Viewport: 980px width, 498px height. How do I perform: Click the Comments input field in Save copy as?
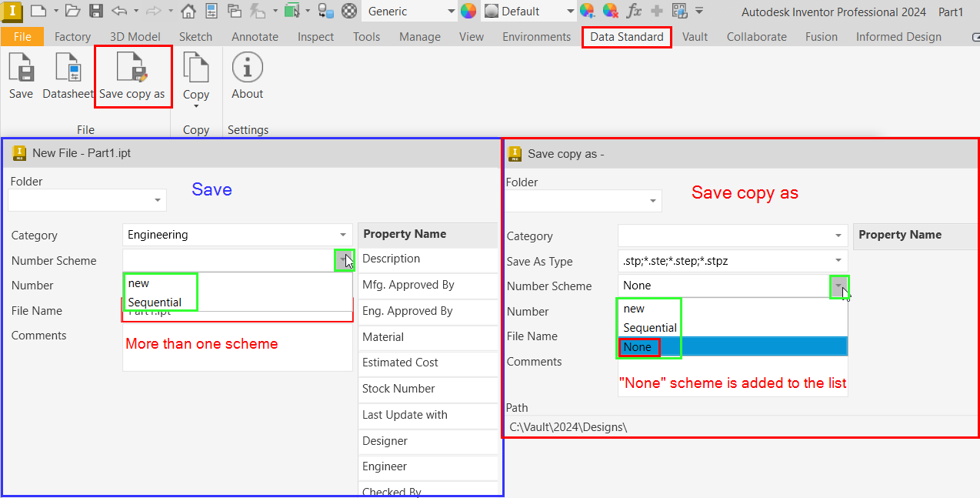click(x=732, y=362)
